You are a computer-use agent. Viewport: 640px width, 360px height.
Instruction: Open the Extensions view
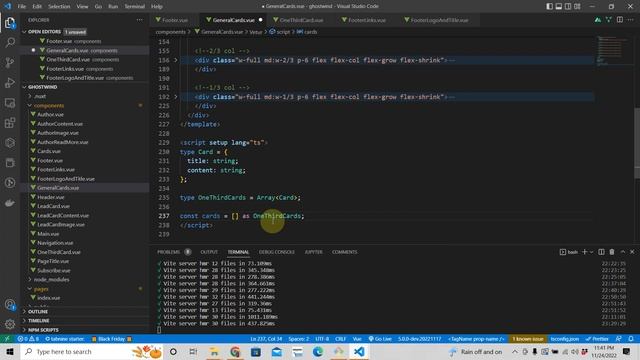[10, 123]
